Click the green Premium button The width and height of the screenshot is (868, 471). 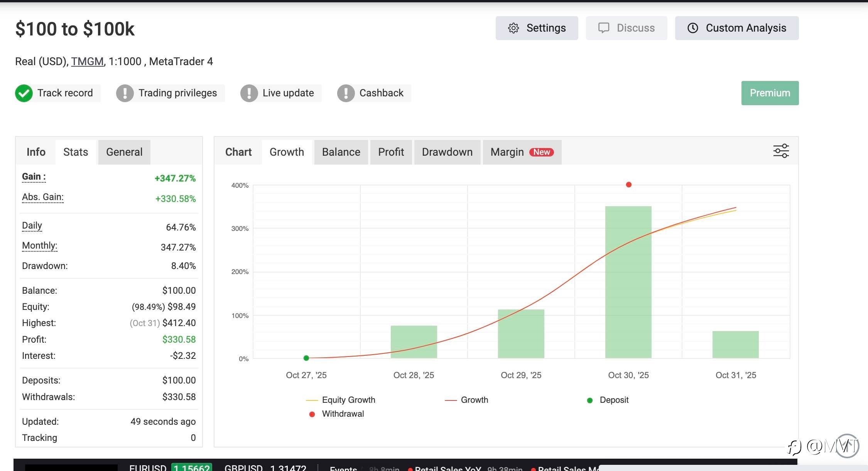[770, 93]
